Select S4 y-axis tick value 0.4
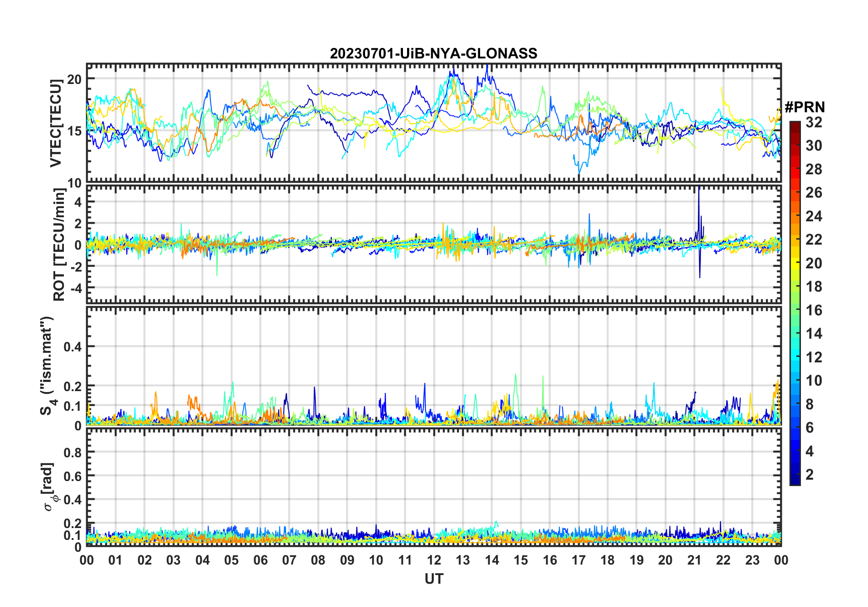868x607 pixels. click(x=73, y=346)
